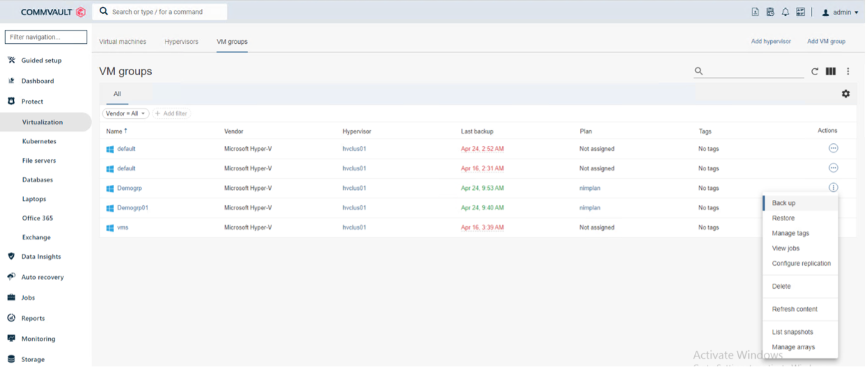Image resolution: width=868 pixels, height=369 pixels.
Task: Click the global search command field
Action: click(x=160, y=11)
